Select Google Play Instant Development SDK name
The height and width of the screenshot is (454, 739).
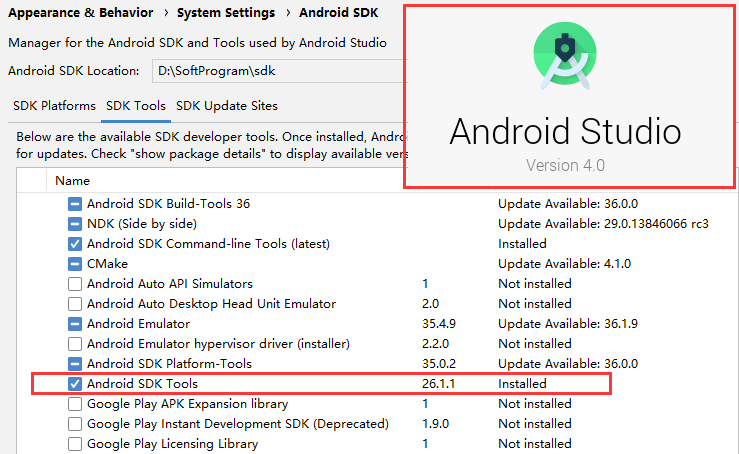pos(238,424)
